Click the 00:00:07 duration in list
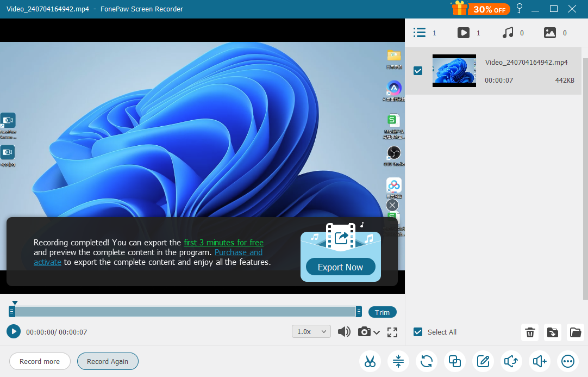This screenshot has height=377, width=588. [499, 81]
